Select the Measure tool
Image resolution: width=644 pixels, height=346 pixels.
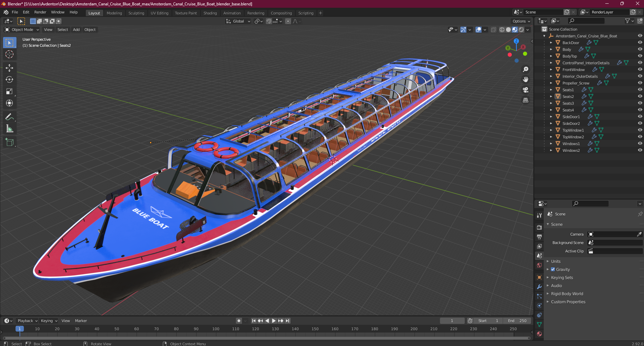coord(9,129)
